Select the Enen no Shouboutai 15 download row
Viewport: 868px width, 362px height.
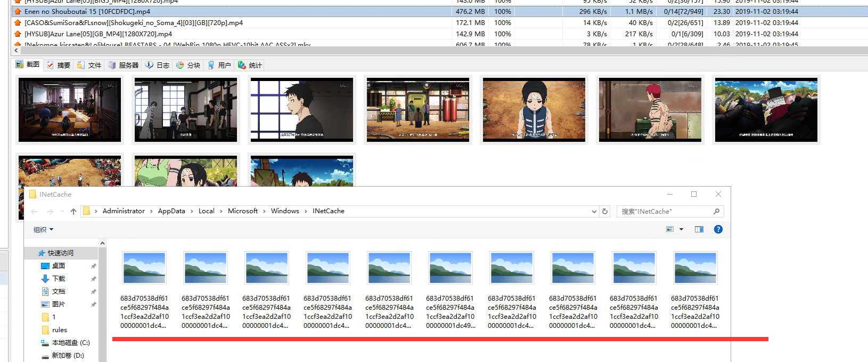[439, 11]
